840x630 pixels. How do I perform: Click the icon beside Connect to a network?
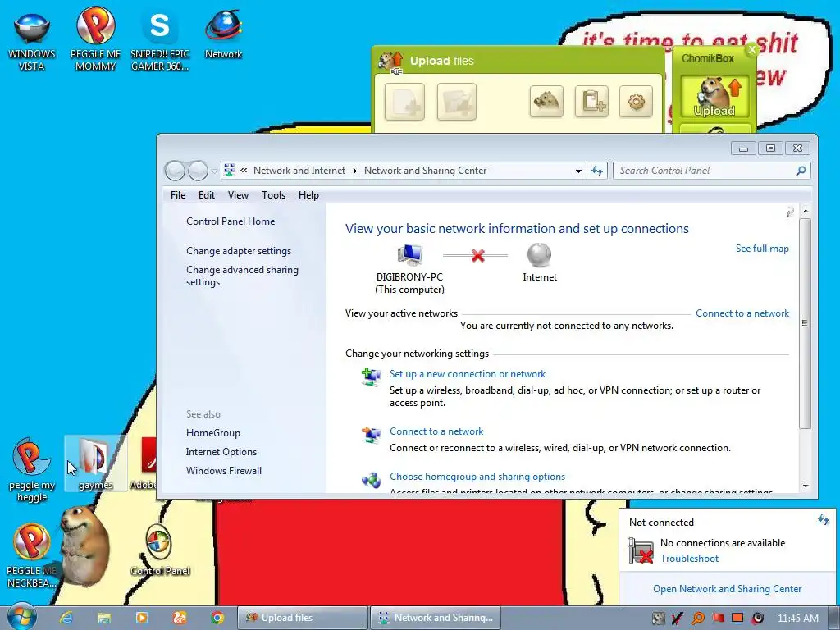tap(371, 434)
